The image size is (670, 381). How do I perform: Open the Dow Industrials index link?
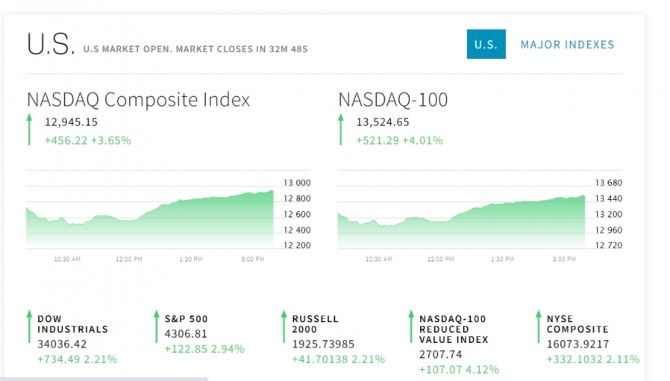[x=73, y=324]
